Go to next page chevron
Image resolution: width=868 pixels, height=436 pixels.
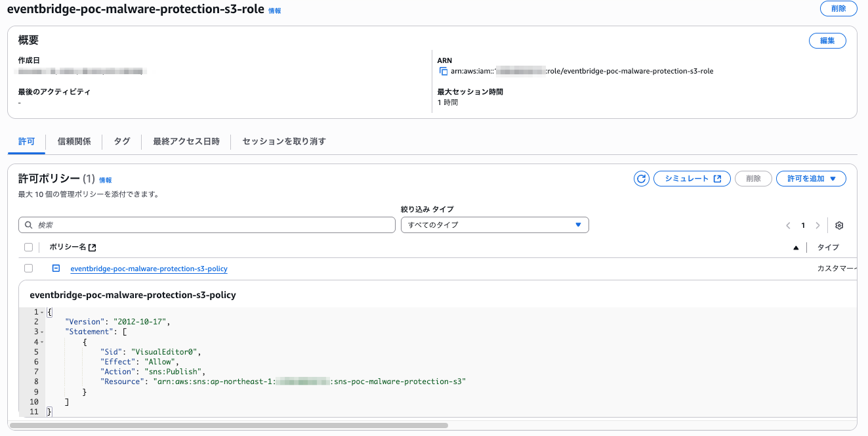point(817,225)
